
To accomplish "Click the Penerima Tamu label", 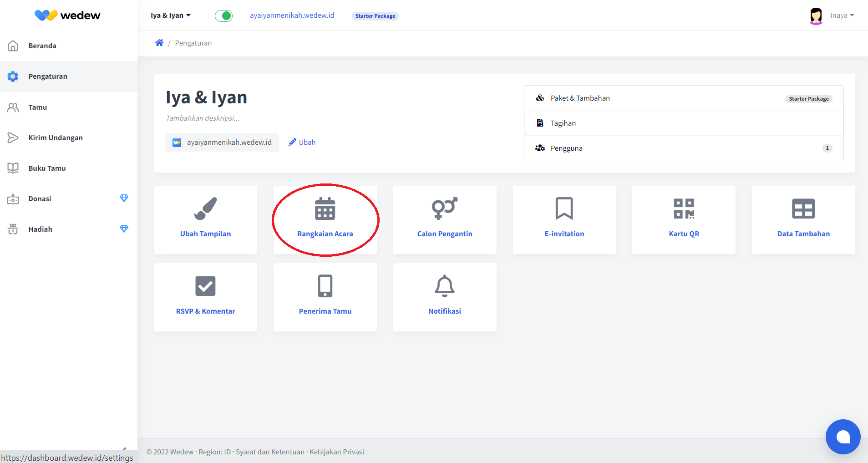I will [325, 311].
